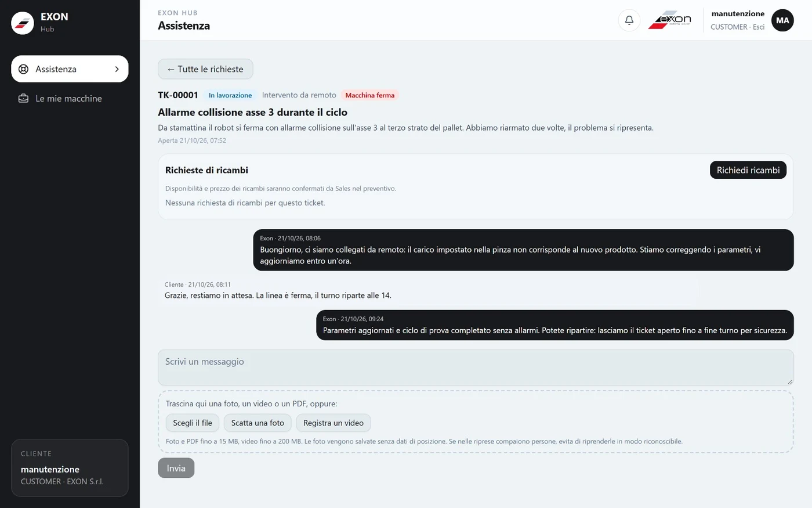Click the Cliente message from 08:11
The width and height of the screenshot is (812, 508).
click(428, 290)
